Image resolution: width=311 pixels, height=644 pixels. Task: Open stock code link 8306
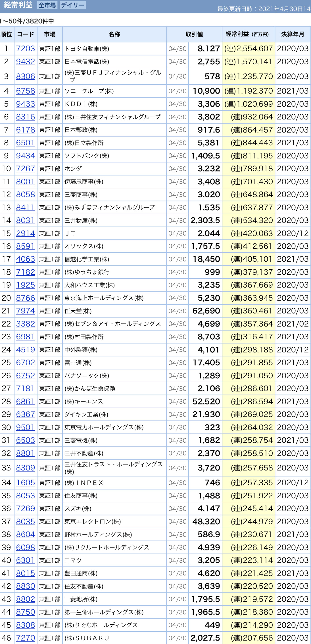click(26, 76)
